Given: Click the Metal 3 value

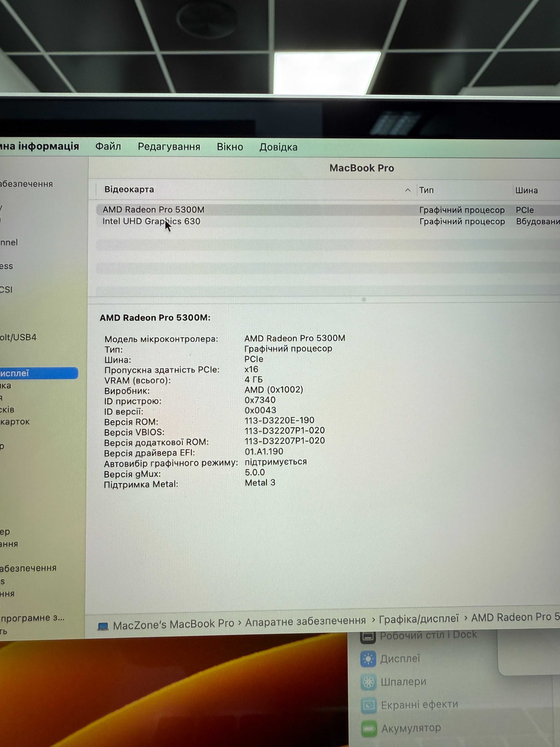Looking at the screenshot, I should point(260,483).
